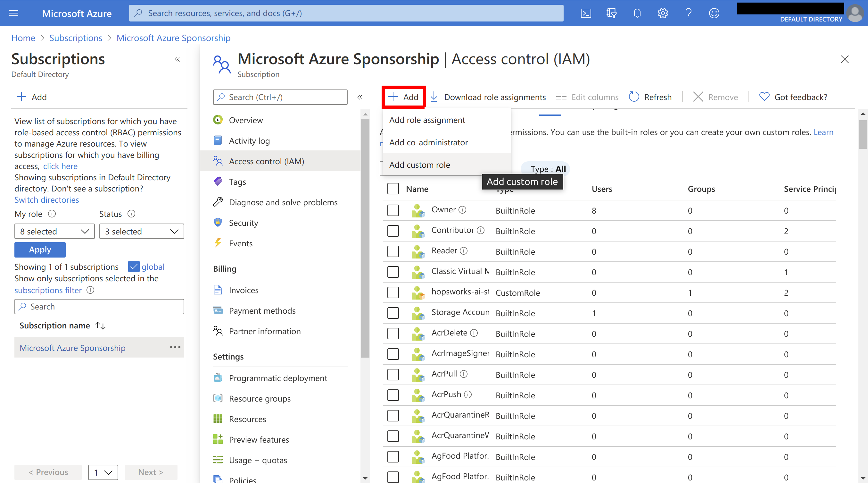Click the feedback smiley icon
The height and width of the screenshot is (483, 868).
tap(714, 13)
